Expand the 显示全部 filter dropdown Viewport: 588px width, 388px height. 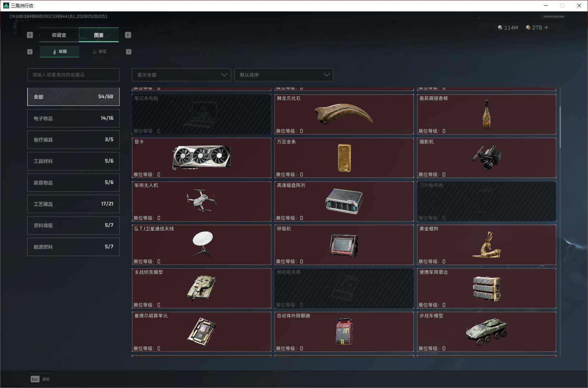[x=181, y=75]
